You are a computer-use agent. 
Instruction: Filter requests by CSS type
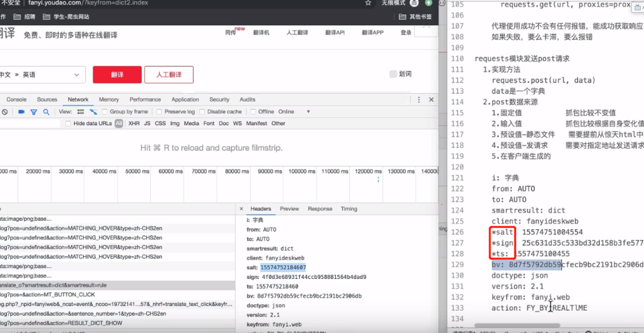[160, 123]
